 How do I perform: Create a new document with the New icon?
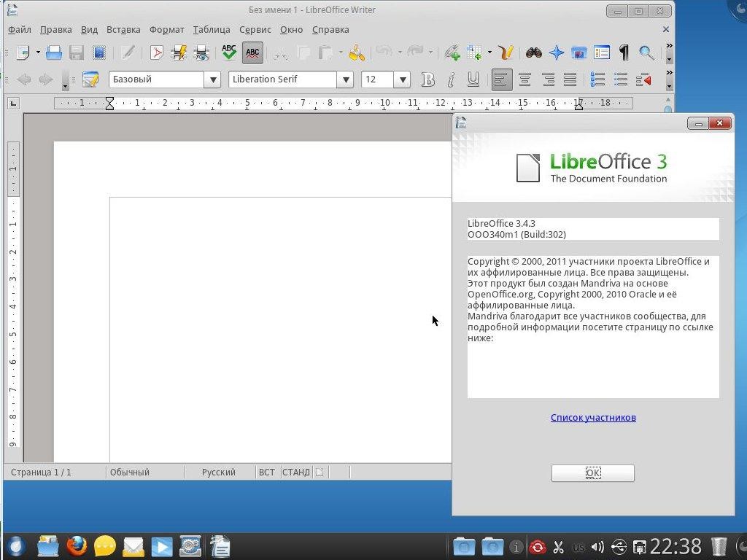coord(23,52)
